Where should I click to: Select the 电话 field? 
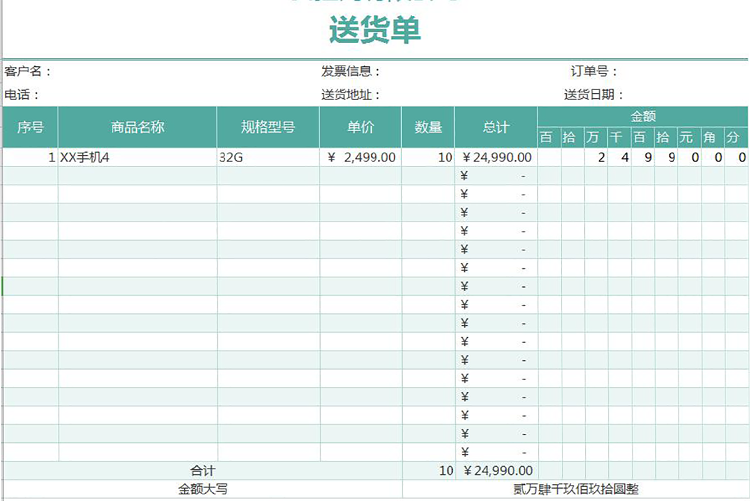(x=22, y=95)
